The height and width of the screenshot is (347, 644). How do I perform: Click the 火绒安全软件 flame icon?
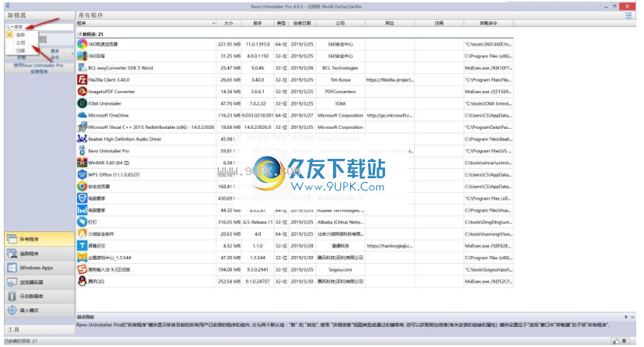click(83, 234)
